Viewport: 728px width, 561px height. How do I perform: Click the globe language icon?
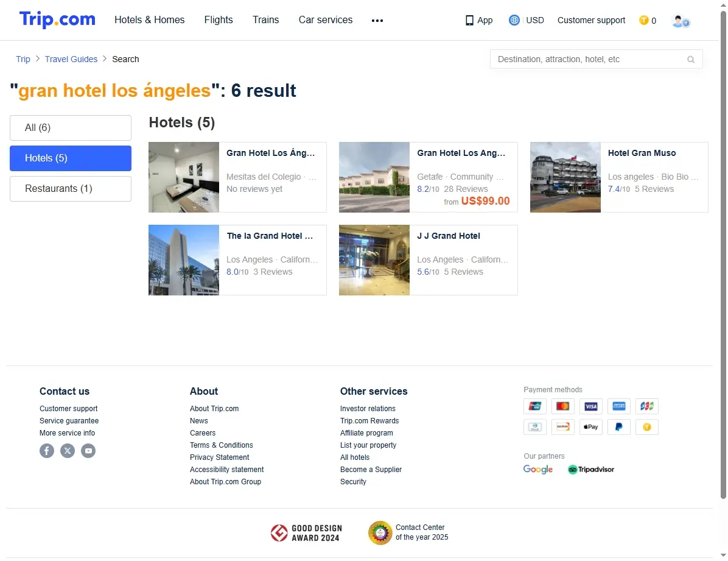tap(514, 20)
